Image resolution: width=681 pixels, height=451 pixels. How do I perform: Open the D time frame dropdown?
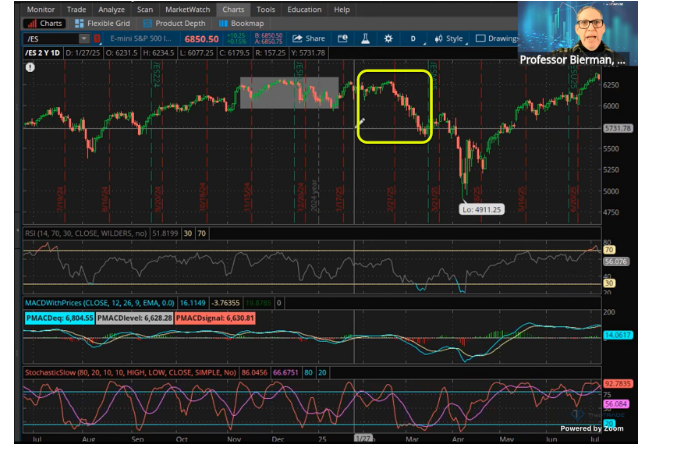pyautogui.click(x=412, y=39)
